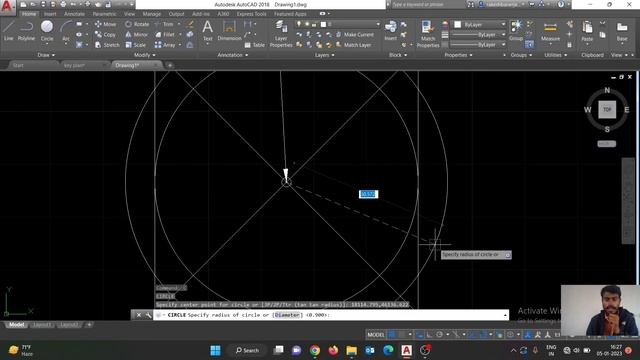Click the Stretch tool
Image resolution: width=640 pixels, height=360 pixels.
click(x=107, y=45)
